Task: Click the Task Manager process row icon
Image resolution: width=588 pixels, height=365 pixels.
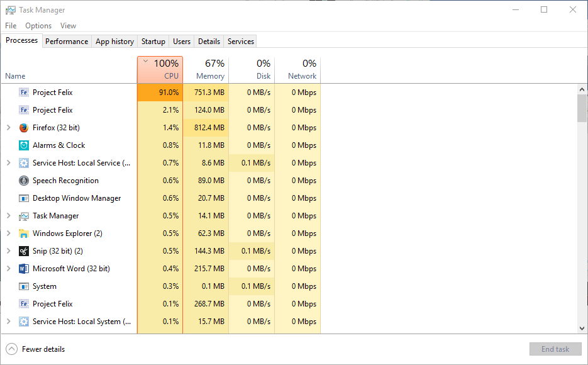Action: point(24,216)
